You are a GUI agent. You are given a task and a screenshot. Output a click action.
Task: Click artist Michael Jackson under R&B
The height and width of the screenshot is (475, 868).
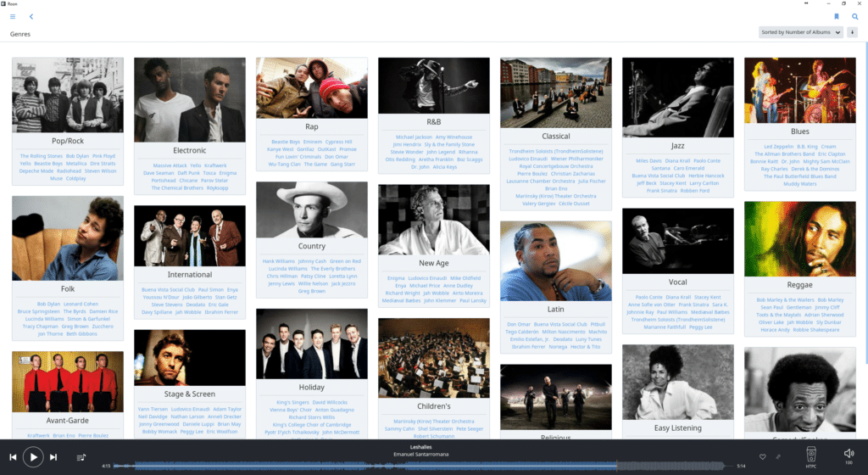(x=414, y=137)
